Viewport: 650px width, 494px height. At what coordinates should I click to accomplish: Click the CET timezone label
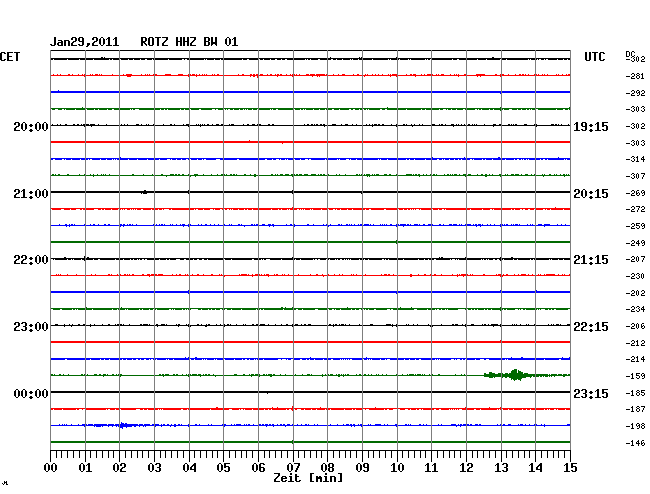[x=10, y=57]
